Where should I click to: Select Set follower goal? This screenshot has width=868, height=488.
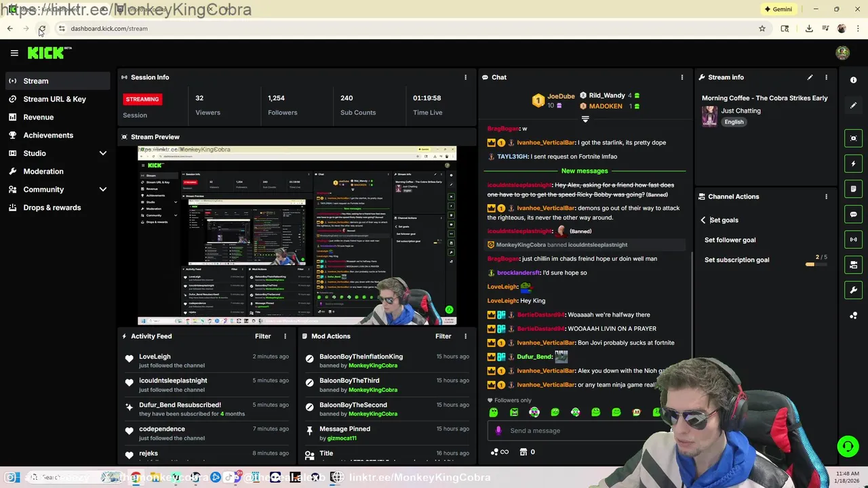point(730,240)
